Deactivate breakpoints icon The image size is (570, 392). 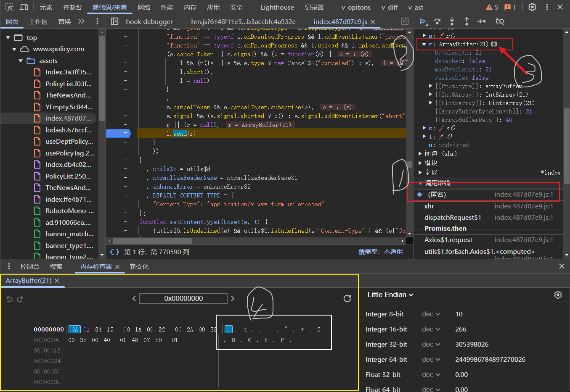click(x=500, y=21)
